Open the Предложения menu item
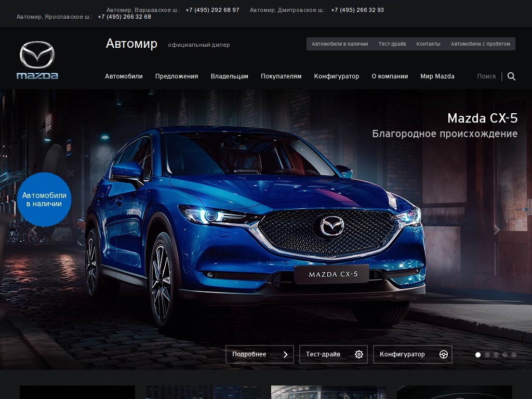 click(x=177, y=76)
